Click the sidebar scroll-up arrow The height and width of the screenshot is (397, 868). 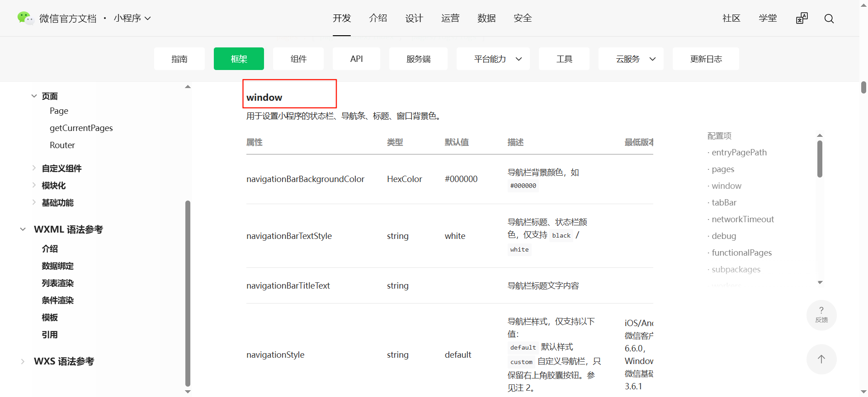click(x=188, y=86)
